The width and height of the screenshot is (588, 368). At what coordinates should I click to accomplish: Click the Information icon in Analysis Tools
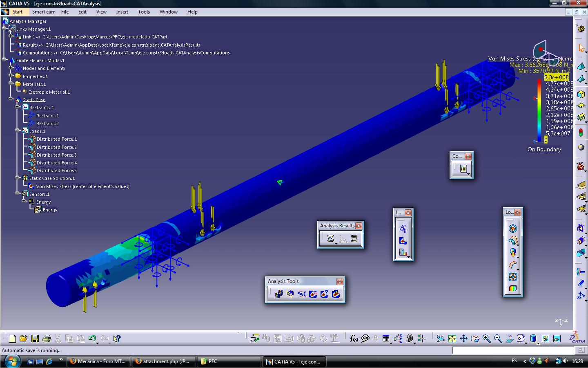(x=324, y=294)
